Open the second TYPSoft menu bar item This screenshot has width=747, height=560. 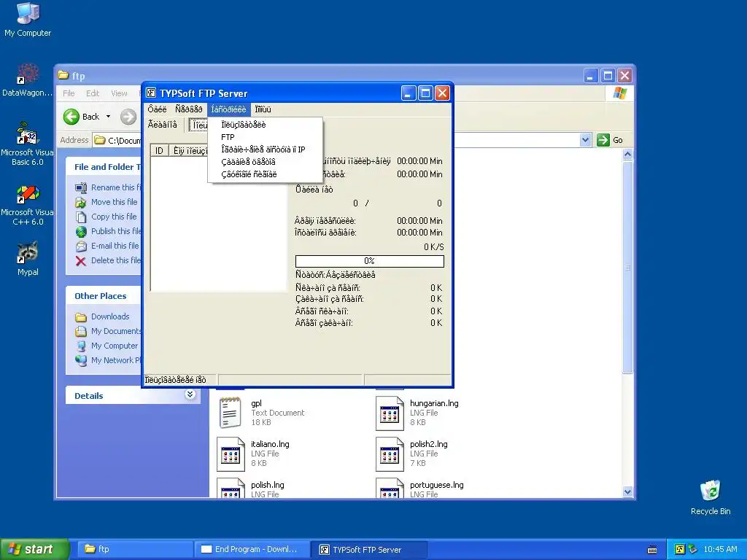(189, 109)
